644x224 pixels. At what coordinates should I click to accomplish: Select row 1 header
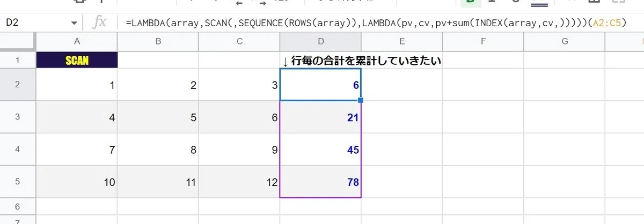click(18, 60)
